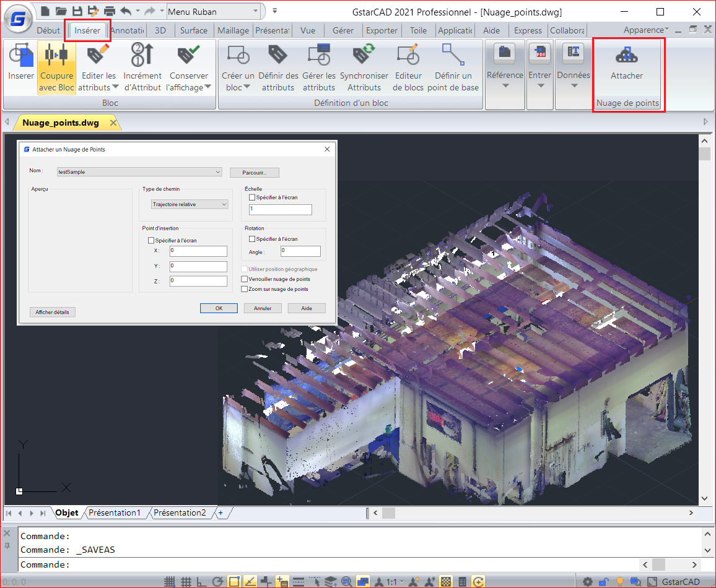Expand the Données panel dropdown
Image resolution: width=716 pixels, height=588 pixels.
coord(574,86)
